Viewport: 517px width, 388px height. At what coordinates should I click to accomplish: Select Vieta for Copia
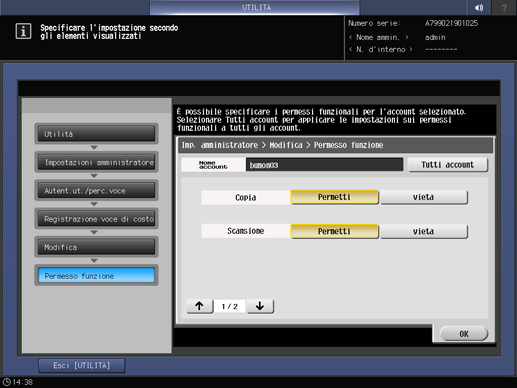424,197
